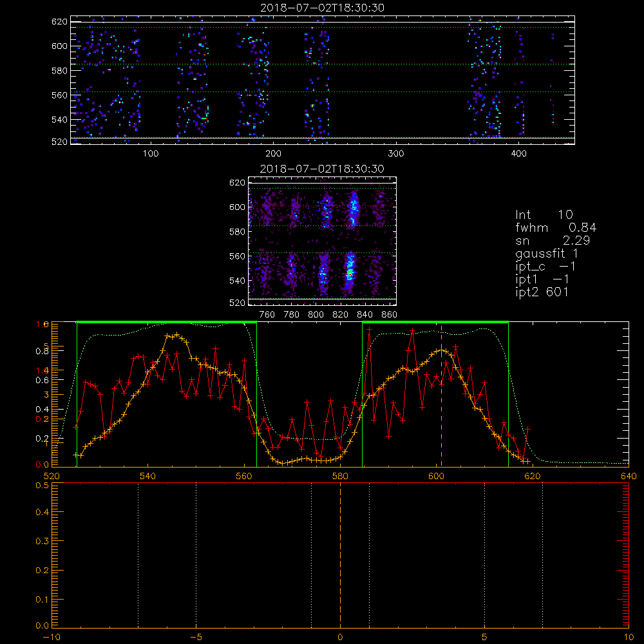Click the 'ipt1 -1' parameter line
Image resolution: width=644 pixels, height=644 pixels.
pyautogui.click(x=542, y=279)
